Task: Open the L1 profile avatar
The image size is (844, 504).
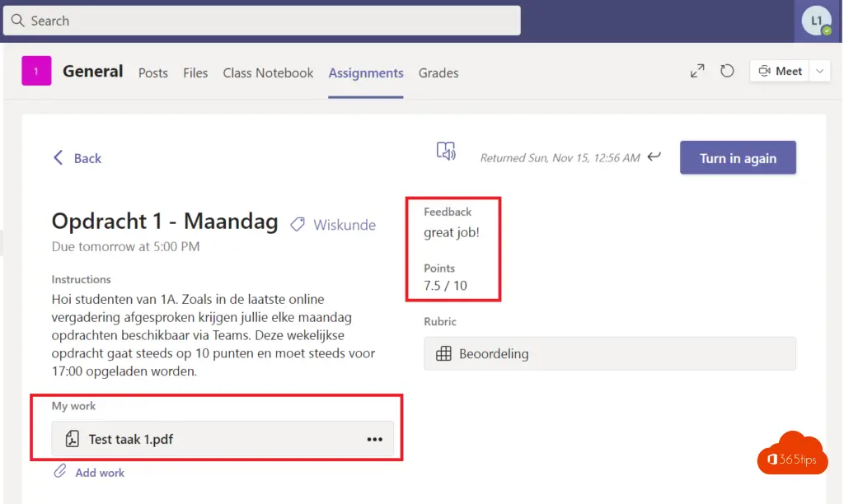Action: pos(817,21)
